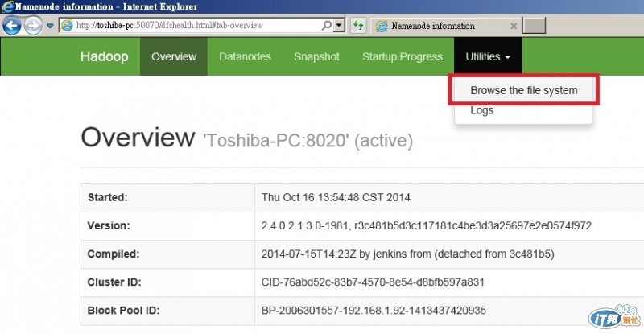Image resolution: width=644 pixels, height=334 pixels.
Task: Click the page icon in address bar
Action: click(67, 26)
